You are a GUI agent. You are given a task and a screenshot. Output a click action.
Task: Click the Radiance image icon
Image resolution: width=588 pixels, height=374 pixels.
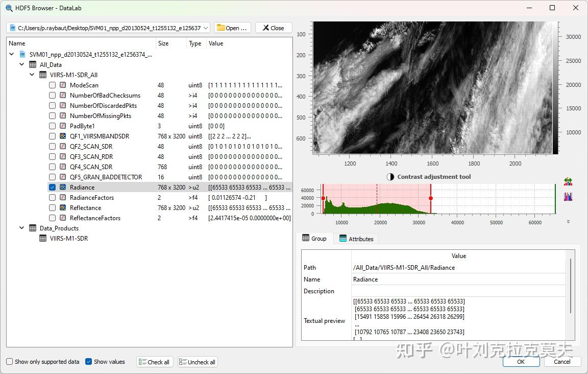[63, 187]
